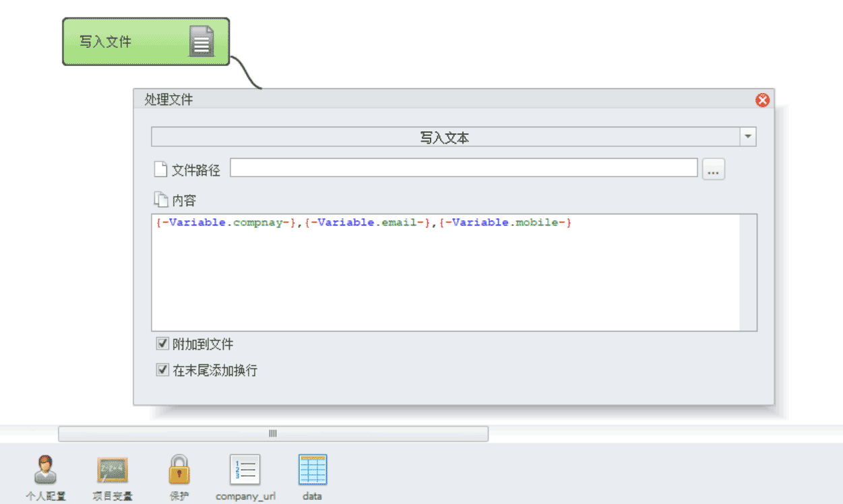The height and width of the screenshot is (504, 843).
Task: Click the 写入文本 operation combo box text
Action: click(445, 137)
